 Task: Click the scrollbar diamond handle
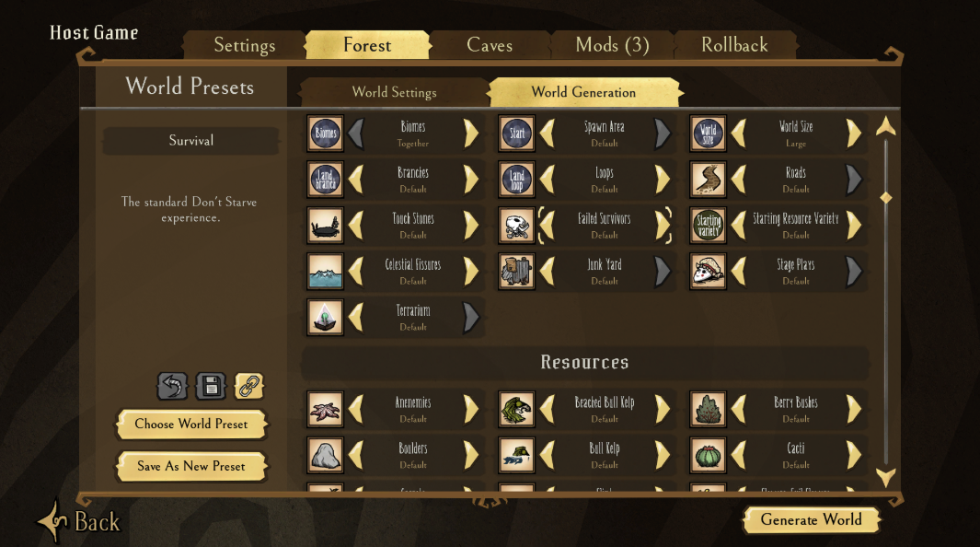pos(885,198)
